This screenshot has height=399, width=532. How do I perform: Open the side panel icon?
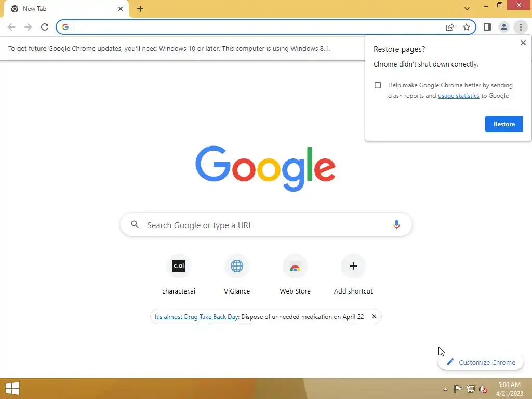point(487,27)
